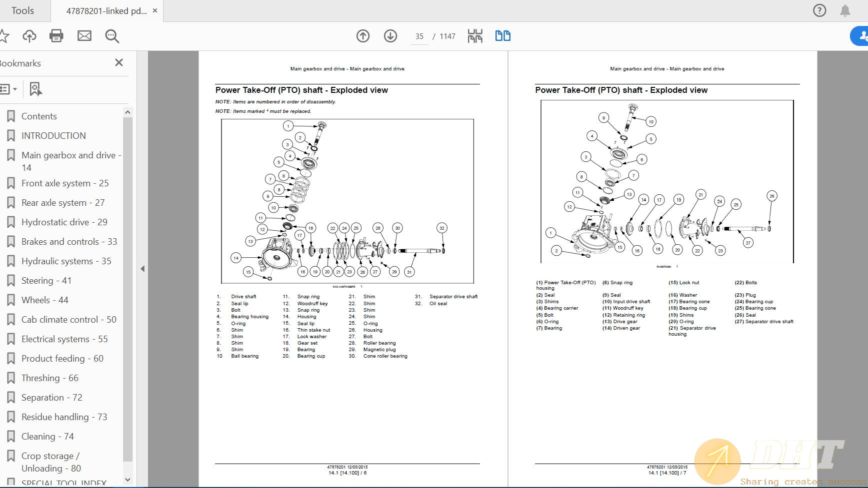
Task: Click the upload to cloud icon
Action: coord(29,36)
